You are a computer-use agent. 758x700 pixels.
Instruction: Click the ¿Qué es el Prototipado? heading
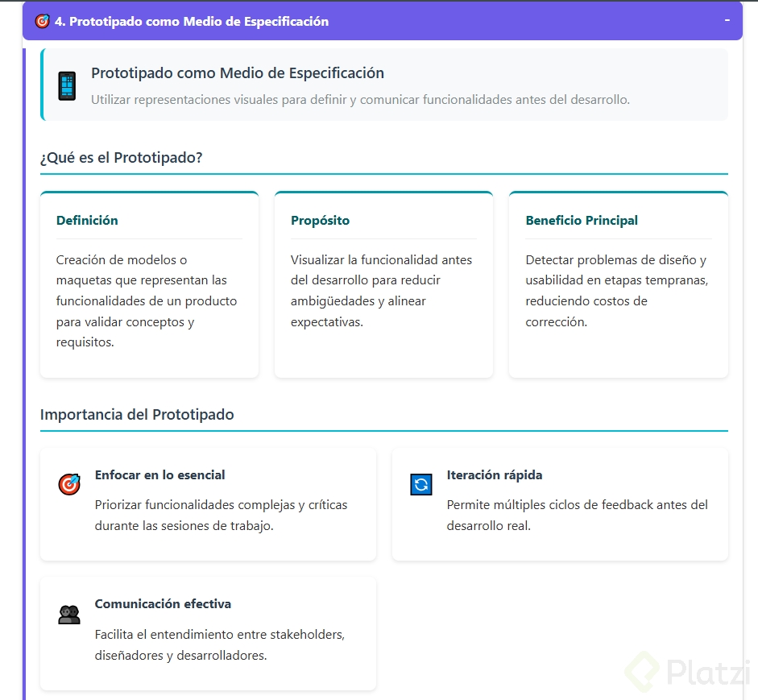121,158
